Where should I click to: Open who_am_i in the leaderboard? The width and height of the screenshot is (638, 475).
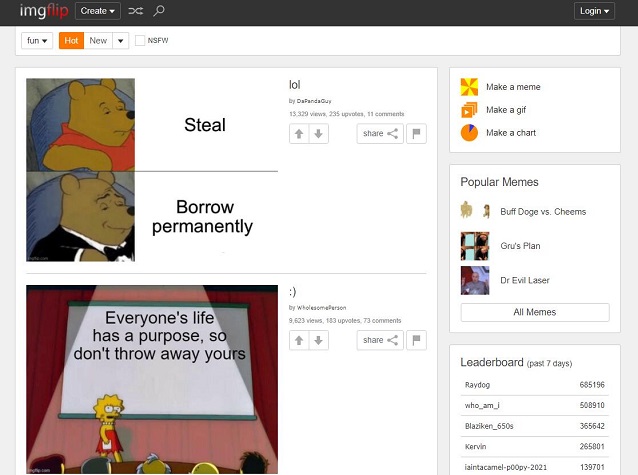[x=482, y=405]
